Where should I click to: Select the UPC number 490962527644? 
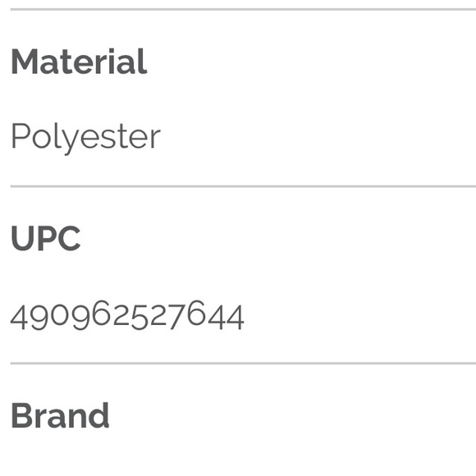pos(127,315)
